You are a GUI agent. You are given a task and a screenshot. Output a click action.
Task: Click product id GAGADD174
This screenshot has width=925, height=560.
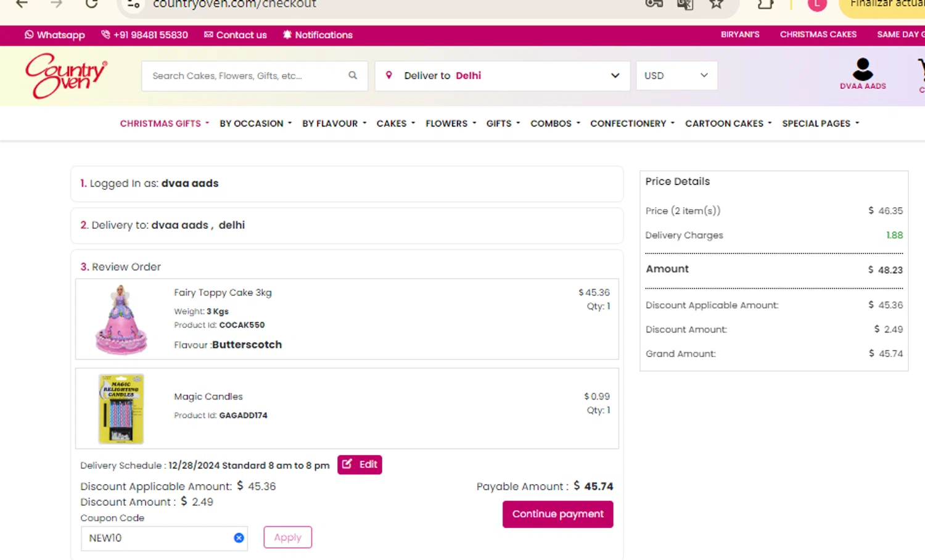tap(244, 415)
